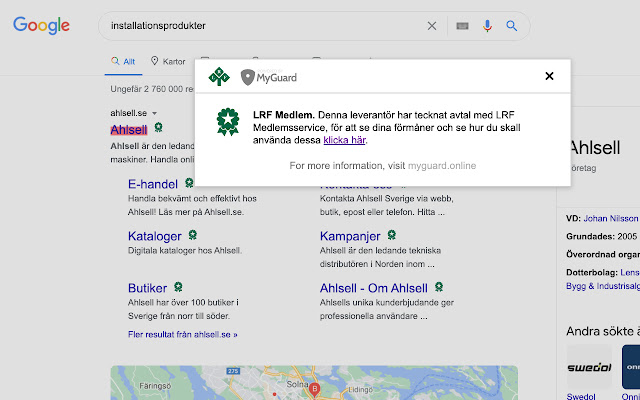Open the 'klicka här' link in popup
This screenshot has height=400, width=640.
pos(345,140)
